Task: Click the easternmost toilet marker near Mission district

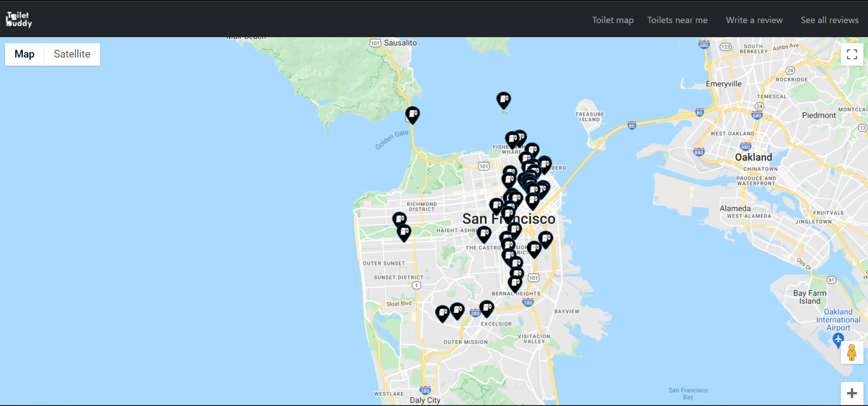Action: tap(545, 239)
